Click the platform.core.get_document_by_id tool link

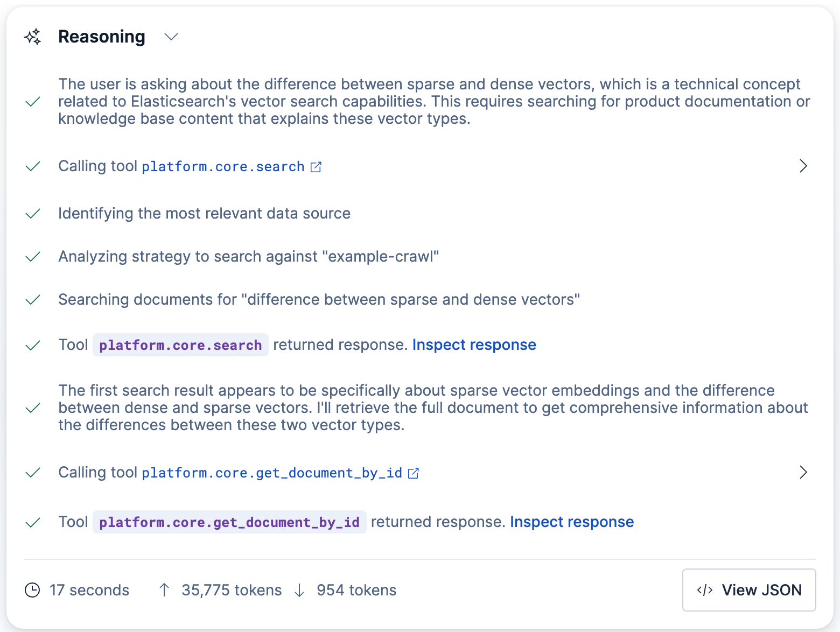[272, 473]
